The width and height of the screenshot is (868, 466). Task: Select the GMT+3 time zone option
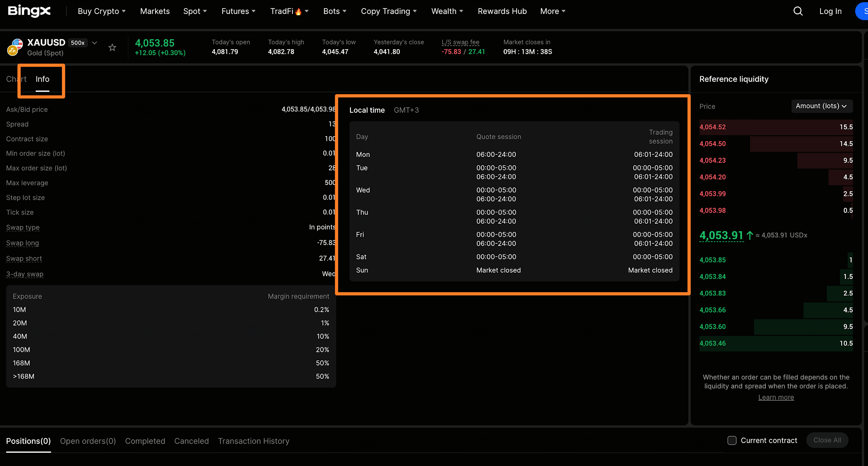[406, 110]
